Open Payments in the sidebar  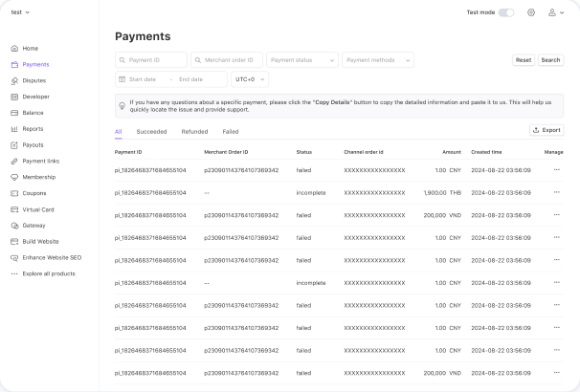pyautogui.click(x=35, y=65)
